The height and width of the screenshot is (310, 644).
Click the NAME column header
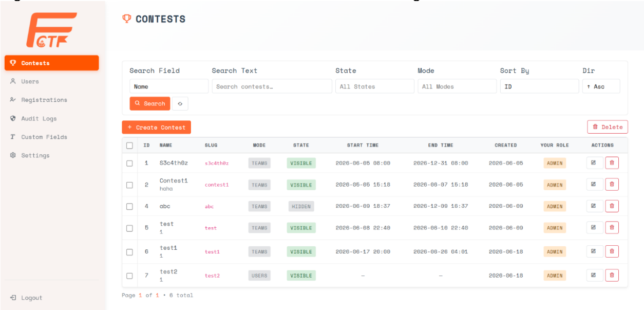point(166,145)
